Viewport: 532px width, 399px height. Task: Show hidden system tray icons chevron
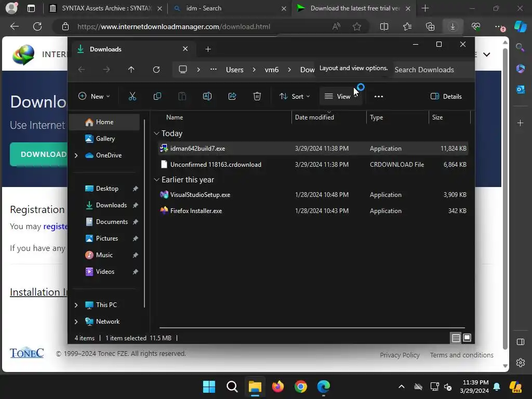click(x=402, y=387)
